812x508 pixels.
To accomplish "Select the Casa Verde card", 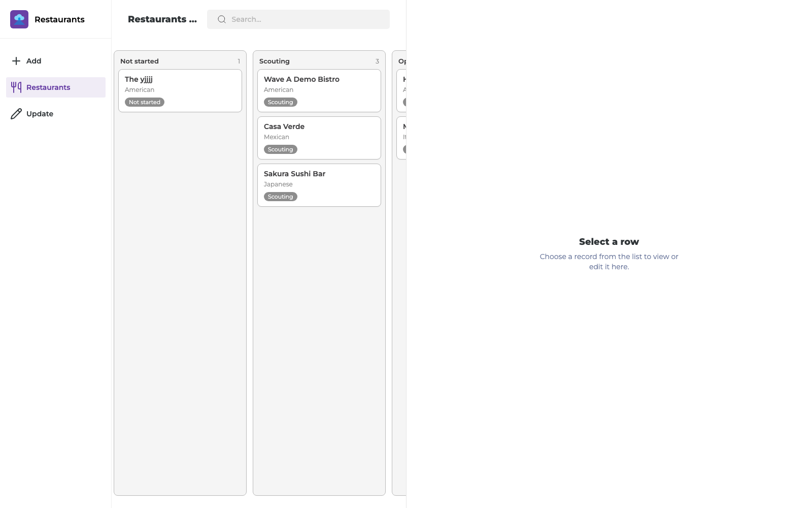I will pos(319,138).
